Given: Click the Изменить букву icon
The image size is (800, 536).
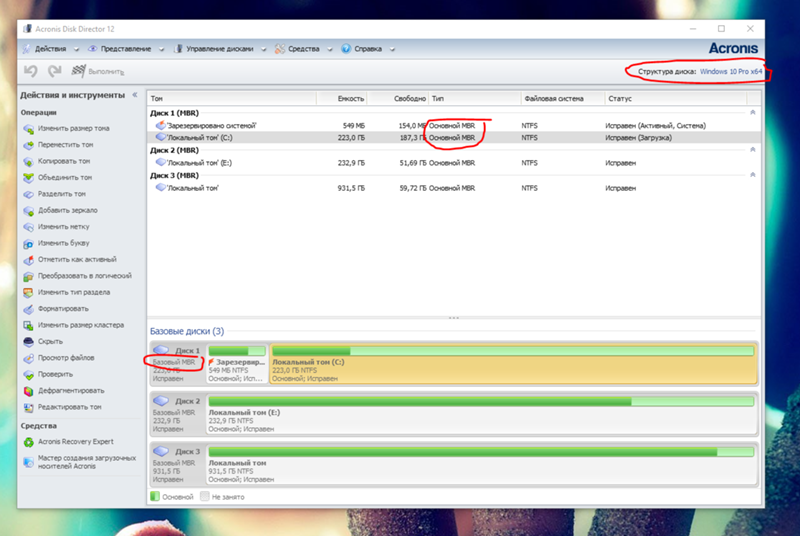Looking at the screenshot, I should pyautogui.click(x=29, y=244).
